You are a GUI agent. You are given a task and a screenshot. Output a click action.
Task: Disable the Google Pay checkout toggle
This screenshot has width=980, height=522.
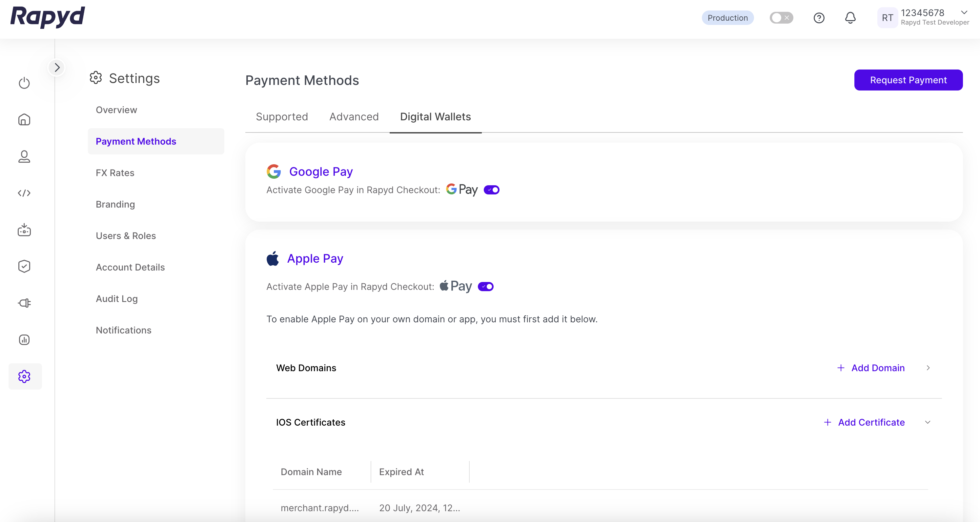(x=491, y=190)
